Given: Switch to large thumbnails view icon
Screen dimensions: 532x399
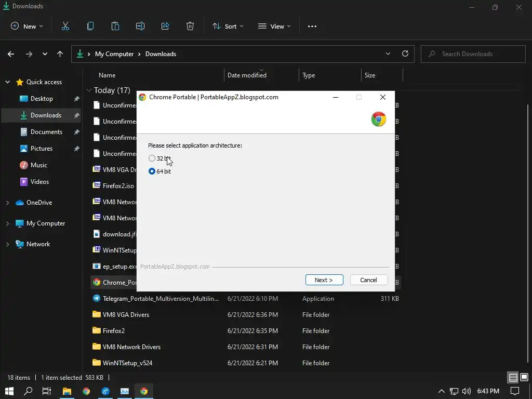Looking at the screenshot, I should point(524,377).
